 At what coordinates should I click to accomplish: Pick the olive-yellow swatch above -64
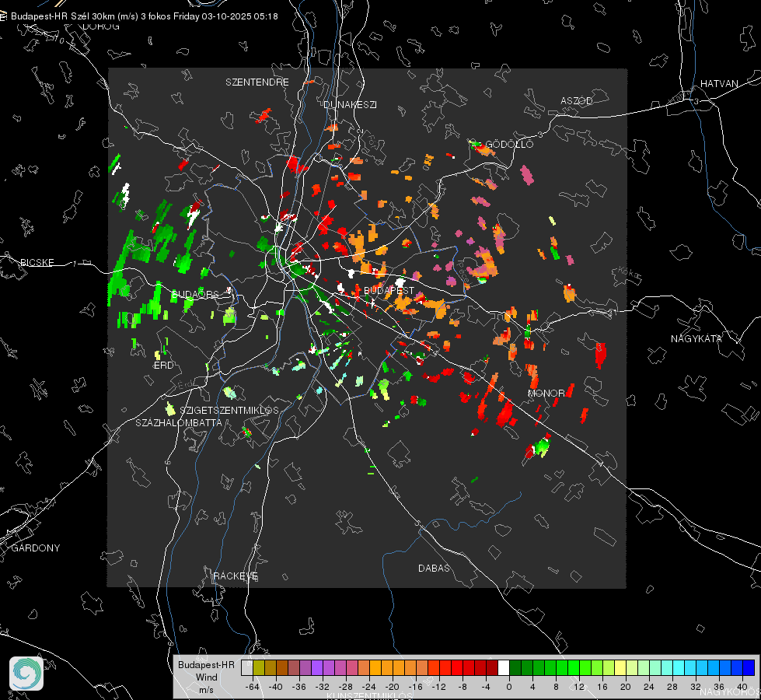pos(258,668)
